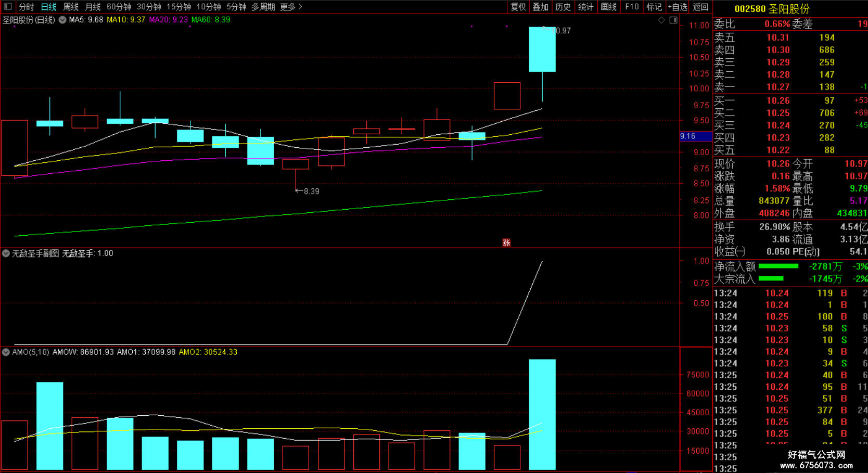Open 叠加 overlay tool
The image size is (868, 473).
pos(540,7)
